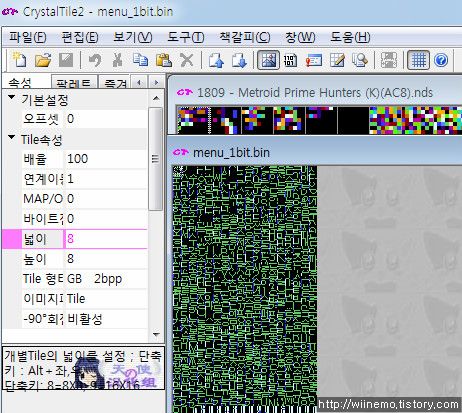Click the MAP/O value 0

point(106,199)
